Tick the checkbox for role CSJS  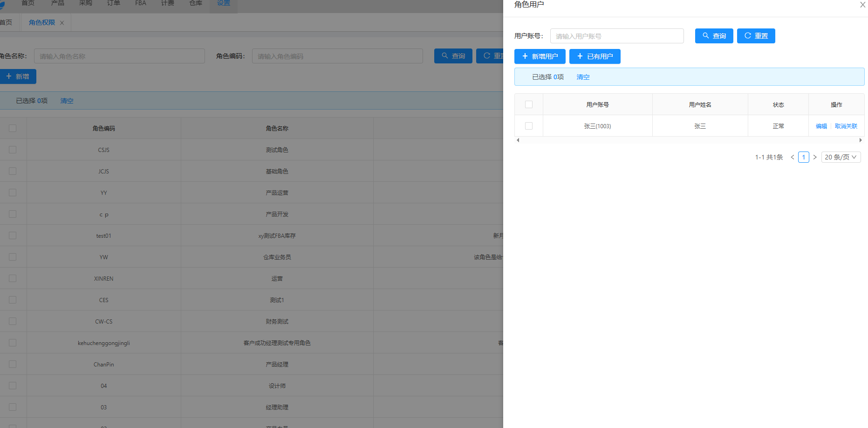13,150
